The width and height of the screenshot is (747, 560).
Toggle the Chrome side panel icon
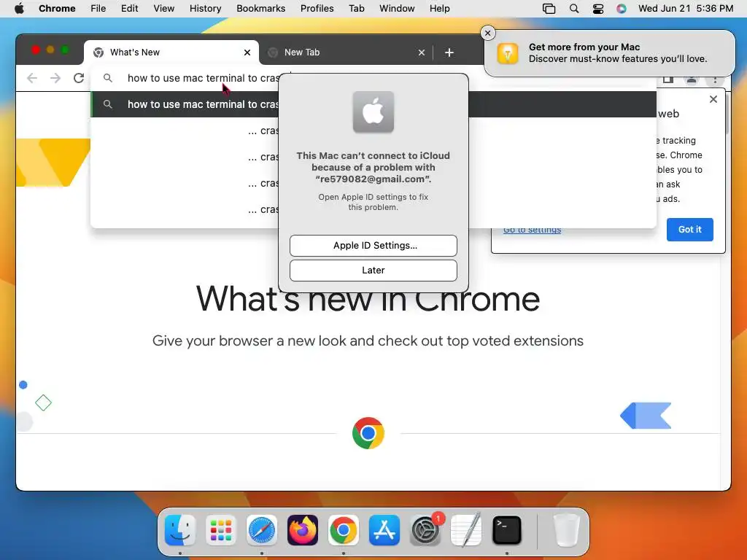coord(668,80)
